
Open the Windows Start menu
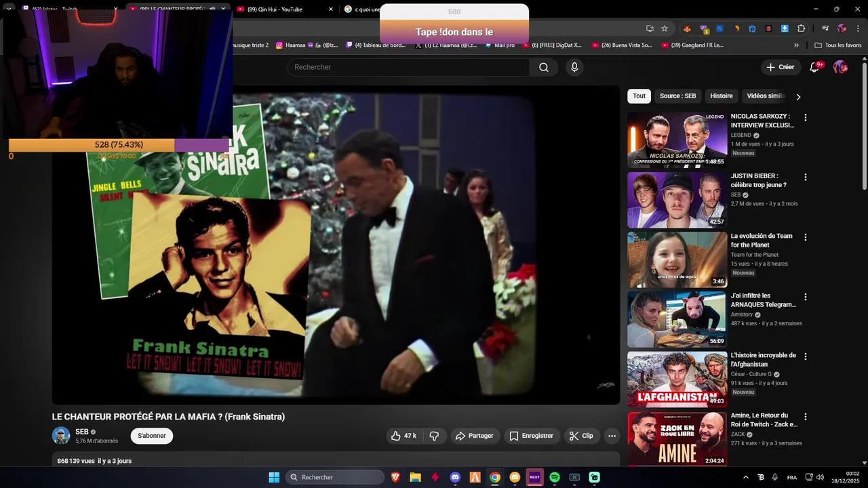[x=274, y=477]
